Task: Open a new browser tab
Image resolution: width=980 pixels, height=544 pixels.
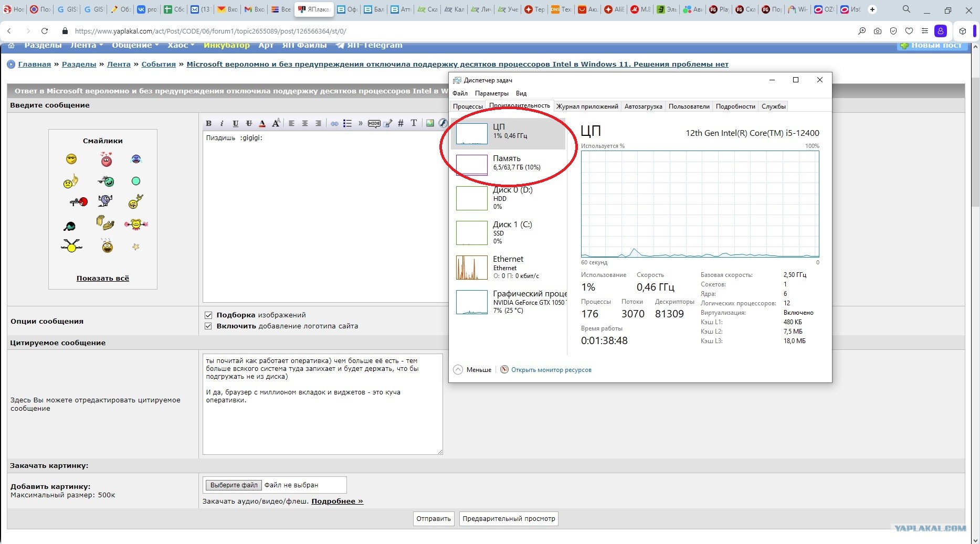Action: [872, 9]
